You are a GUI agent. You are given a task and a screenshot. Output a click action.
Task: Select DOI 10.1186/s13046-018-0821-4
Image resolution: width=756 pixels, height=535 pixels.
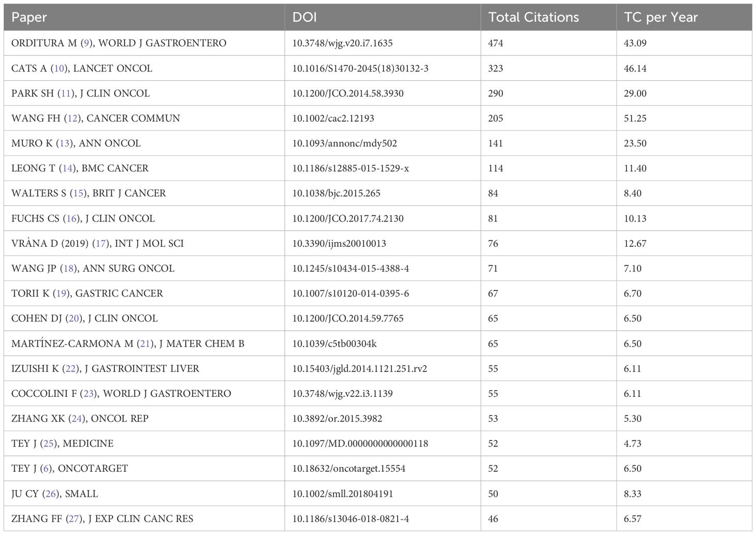tap(351, 518)
